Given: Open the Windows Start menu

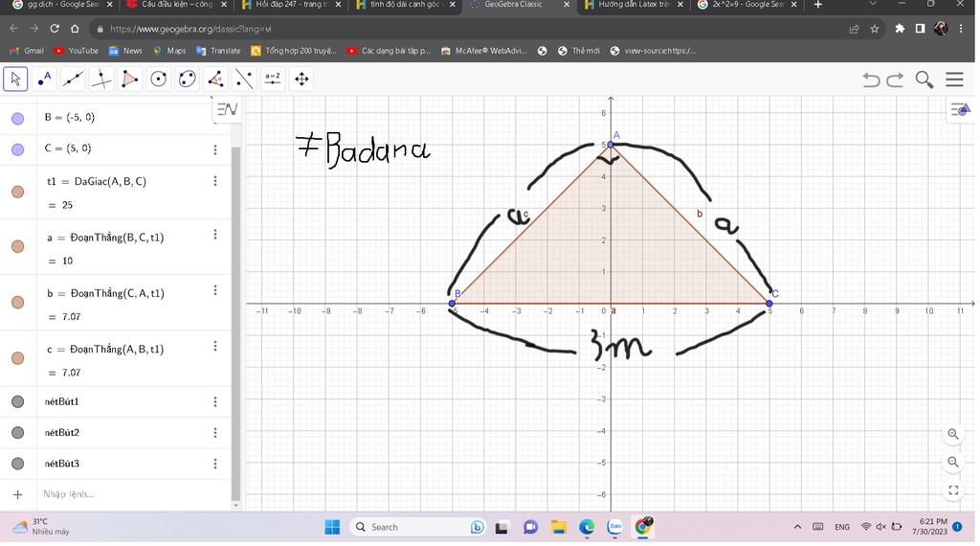Looking at the screenshot, I should [x=332, y=527].
